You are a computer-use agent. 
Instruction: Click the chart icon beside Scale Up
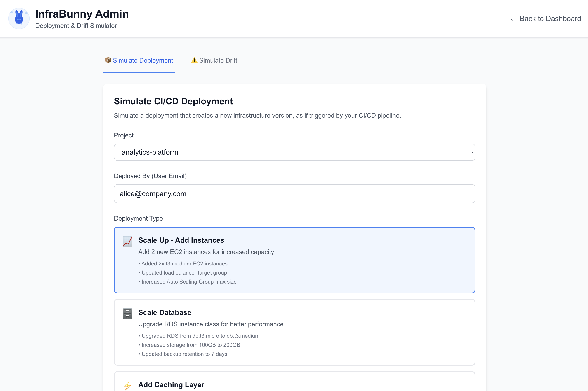pos(127,241)
